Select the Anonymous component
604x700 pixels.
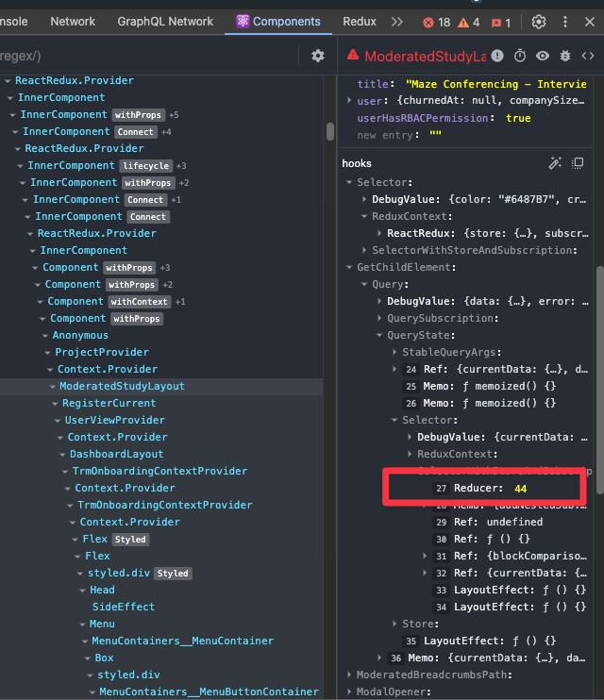click(x=80, y=335)
